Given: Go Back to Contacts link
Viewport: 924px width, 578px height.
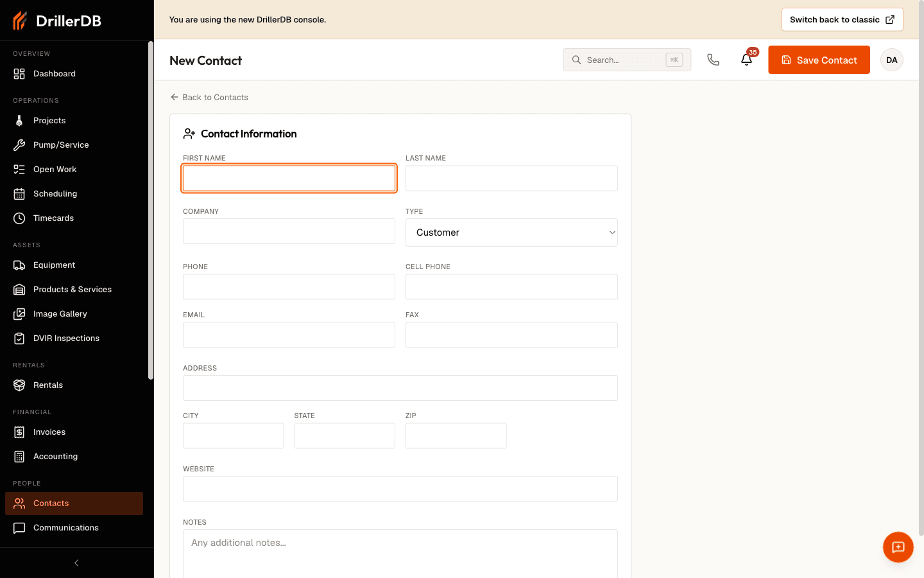Looking at the screenshot, I should [x=209, y=98].
